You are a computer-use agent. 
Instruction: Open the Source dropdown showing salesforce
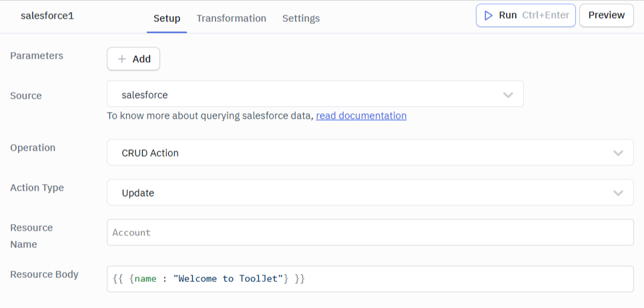pyautogui.click(x=314, y=95)
